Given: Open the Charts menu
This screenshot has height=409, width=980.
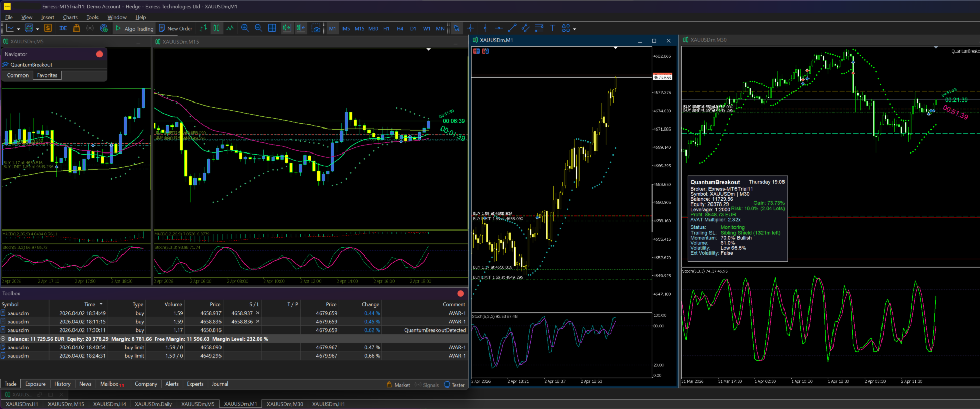Looking at the screenshot, I should 70,17.
